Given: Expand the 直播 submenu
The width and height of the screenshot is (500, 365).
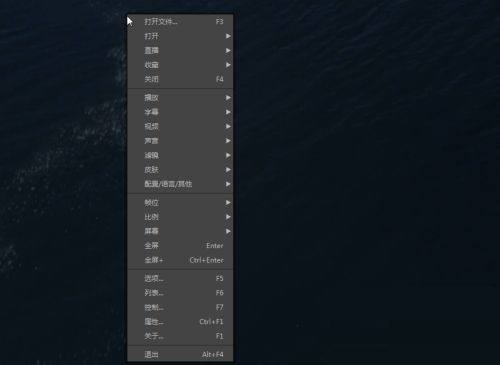Looking at the screenshot, I should [x=180, y=50].
